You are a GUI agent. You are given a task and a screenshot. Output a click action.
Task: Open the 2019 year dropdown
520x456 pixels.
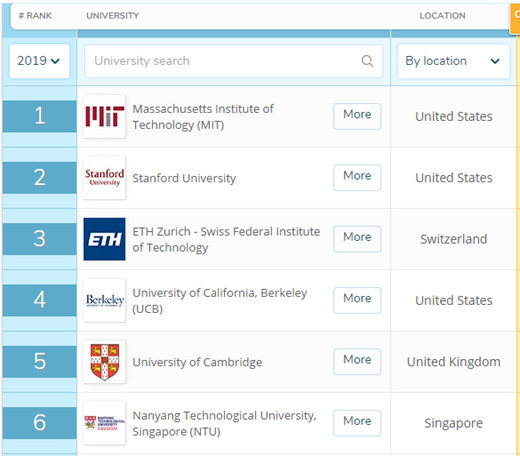(x=39, y=61)
